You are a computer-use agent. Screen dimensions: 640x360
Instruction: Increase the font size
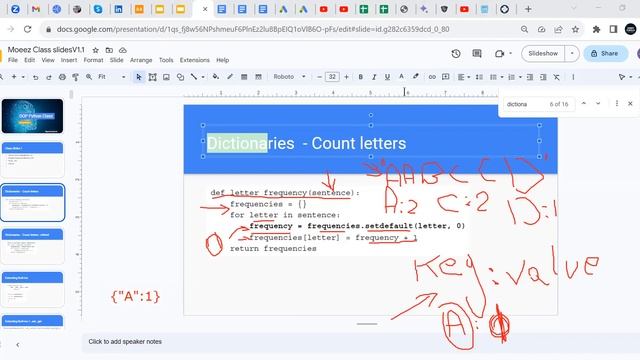(x=347, y=77)
